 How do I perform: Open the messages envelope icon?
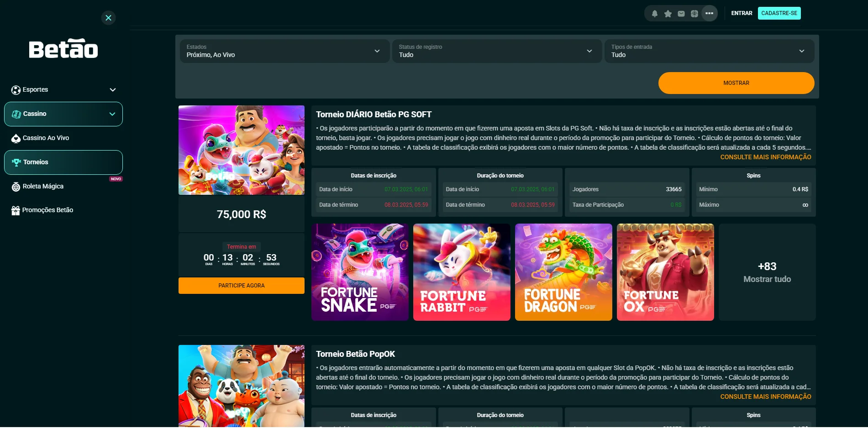[x=681, y=14]
